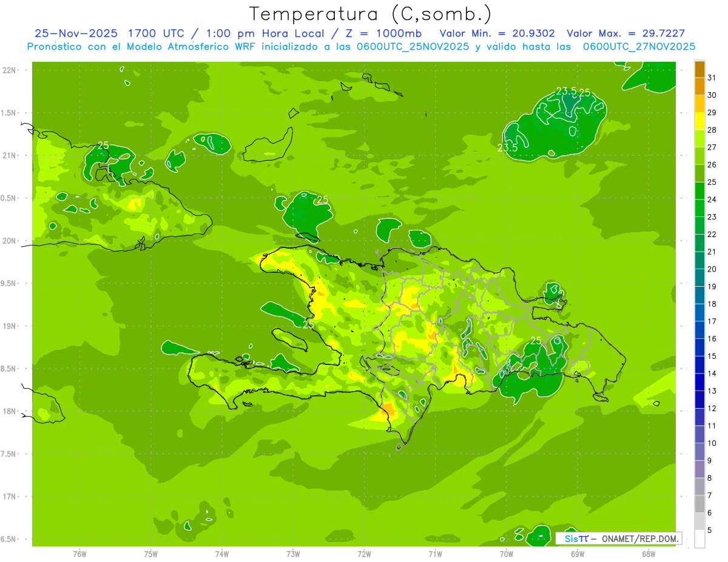728x562 pixels.
Task: Click the '17N' latitude axis label
Action: point(10,497)
